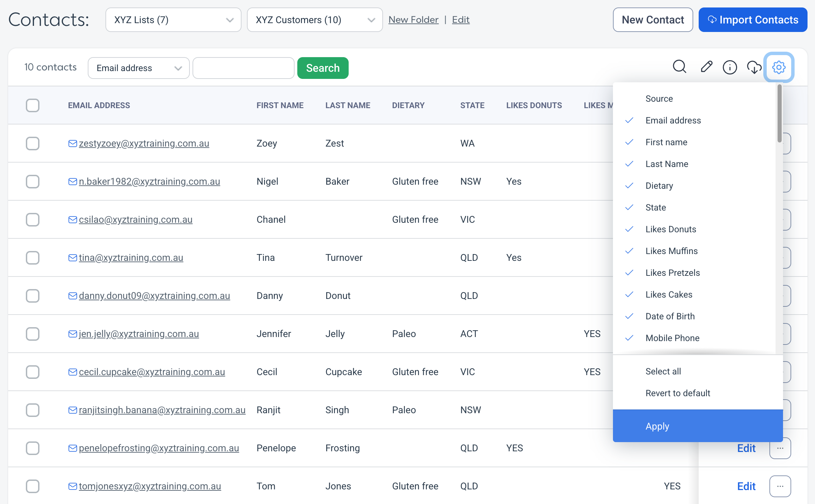815x504 pixels.
Task: Click the Import Contacts button
Action: click(753, 20)
